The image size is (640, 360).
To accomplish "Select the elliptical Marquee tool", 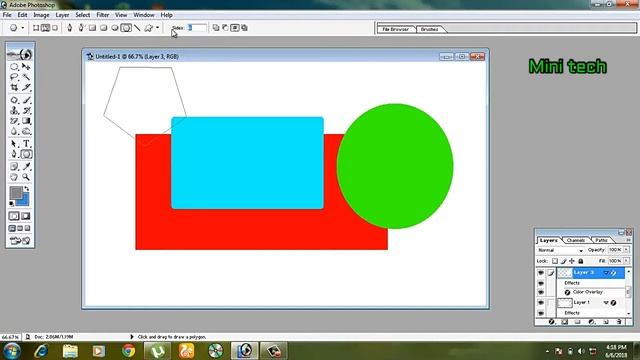I will (14, 67).
